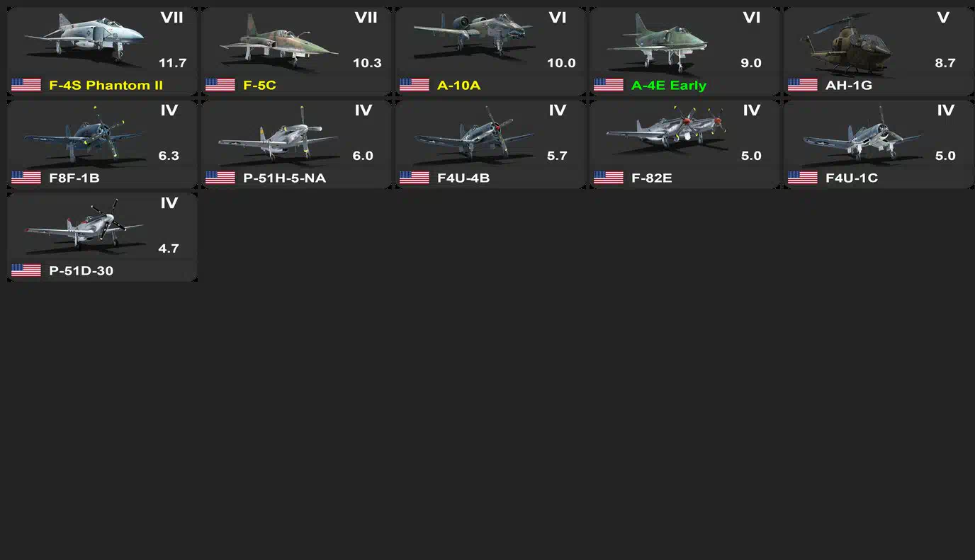Click the flag icon beside P-51D-30
Screen dimensions: 975x560
pos(26,270)
